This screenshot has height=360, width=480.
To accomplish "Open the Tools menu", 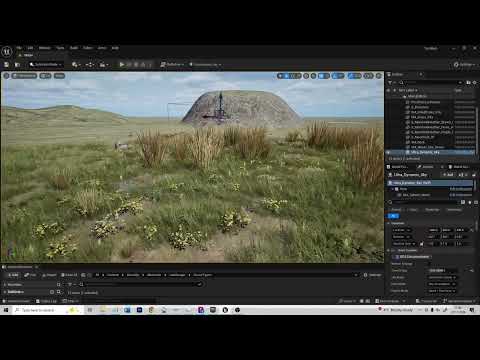I will point(60,48).
